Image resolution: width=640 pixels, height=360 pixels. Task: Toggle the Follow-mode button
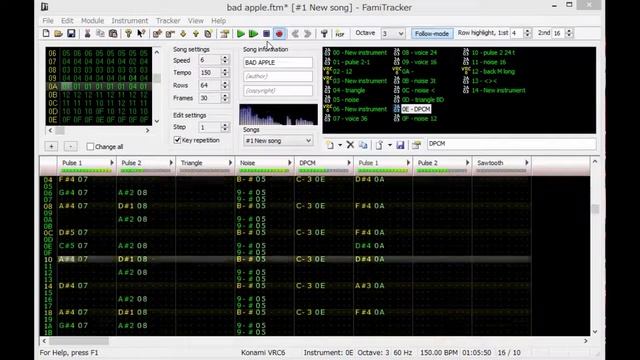tap(432, 33)
